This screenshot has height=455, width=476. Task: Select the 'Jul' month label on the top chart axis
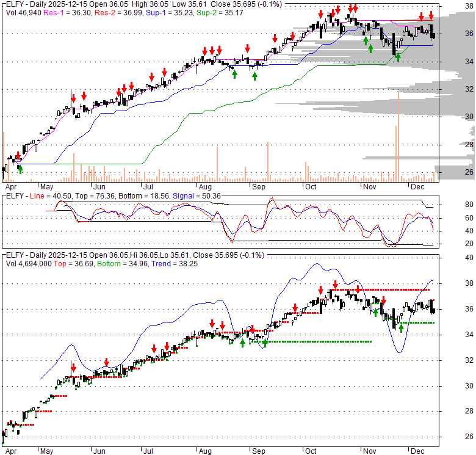pyautogui.click(x=148, y=186)
